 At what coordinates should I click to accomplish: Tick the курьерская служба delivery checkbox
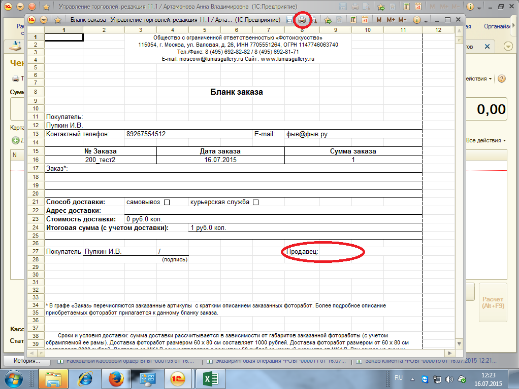256,202
